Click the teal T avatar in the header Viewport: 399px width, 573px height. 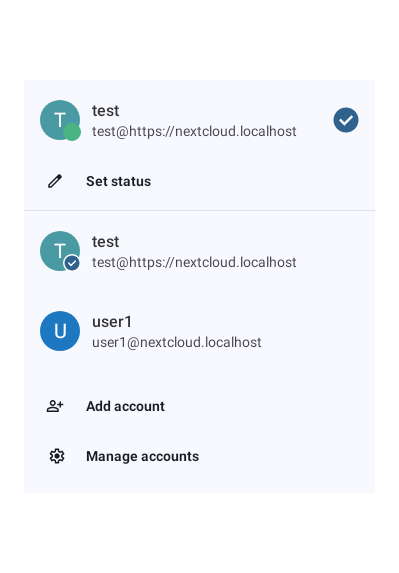[x=60, y=120]
